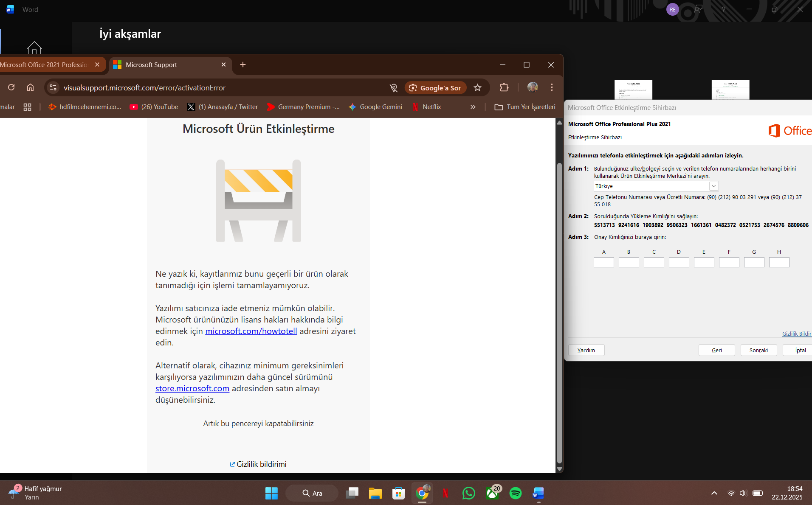Open microsoft.com/howtotell link

click(251, 331)
